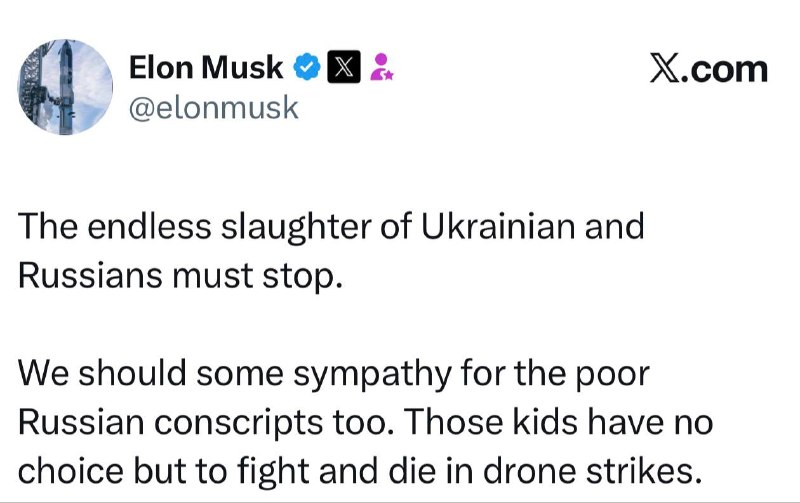Click the word "Russians" in the second line

tap(90, 275)
